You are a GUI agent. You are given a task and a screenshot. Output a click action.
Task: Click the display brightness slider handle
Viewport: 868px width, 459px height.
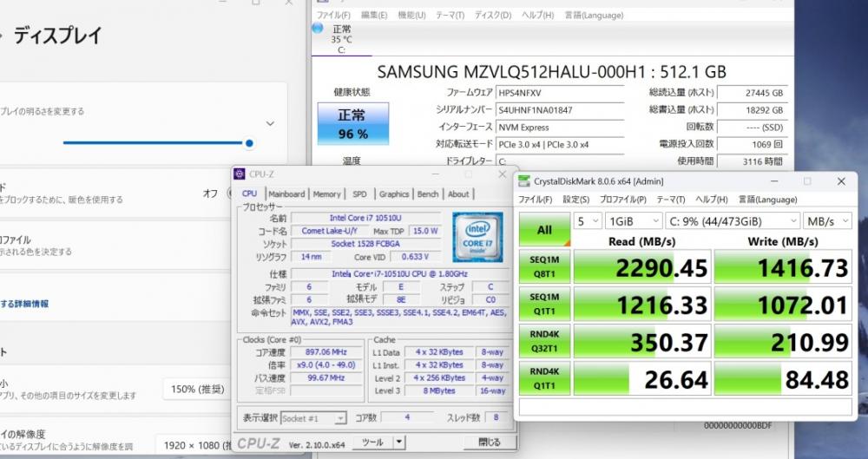249,143
